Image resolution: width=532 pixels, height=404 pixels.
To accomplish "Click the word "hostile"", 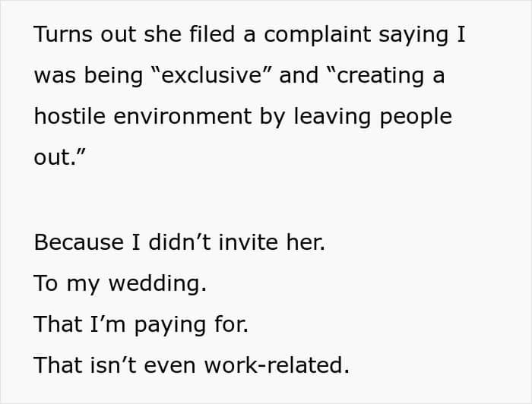I will click(70, 116).
